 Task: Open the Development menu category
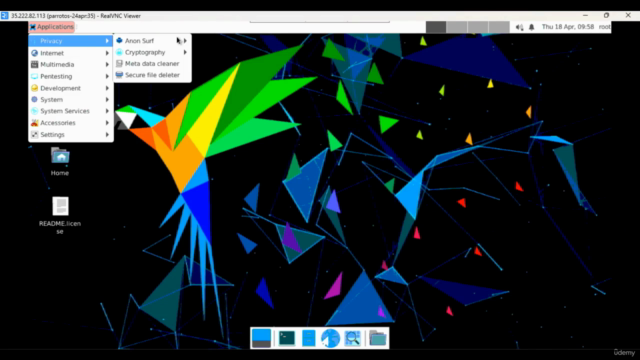tap(71, 88)
